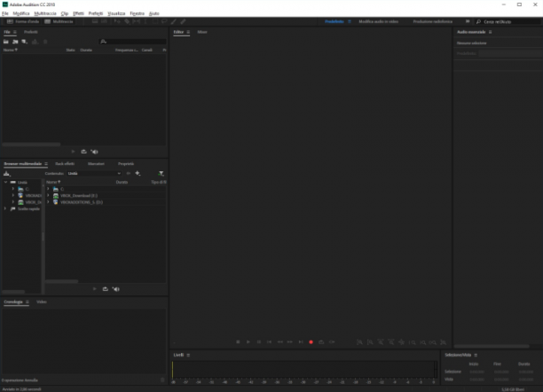Viewport: 543px width, 392px height.
Task: Switch to Multitraccia view
Action: click(x=59, y=21)
